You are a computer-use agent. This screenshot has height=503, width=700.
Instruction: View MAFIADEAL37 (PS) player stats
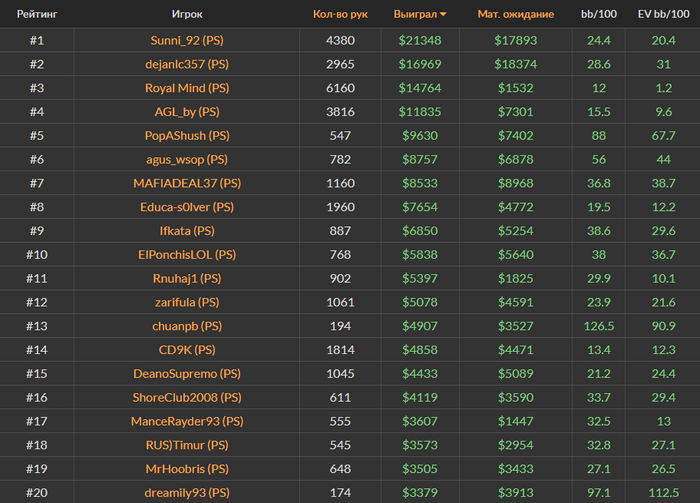tap(186, 183)
